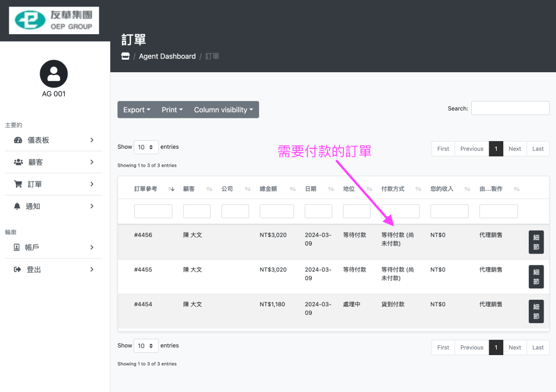Screen dimensions: 556x392
Task: Expand the 儀表板 sidebar menu
Action: tap(54, 140)
